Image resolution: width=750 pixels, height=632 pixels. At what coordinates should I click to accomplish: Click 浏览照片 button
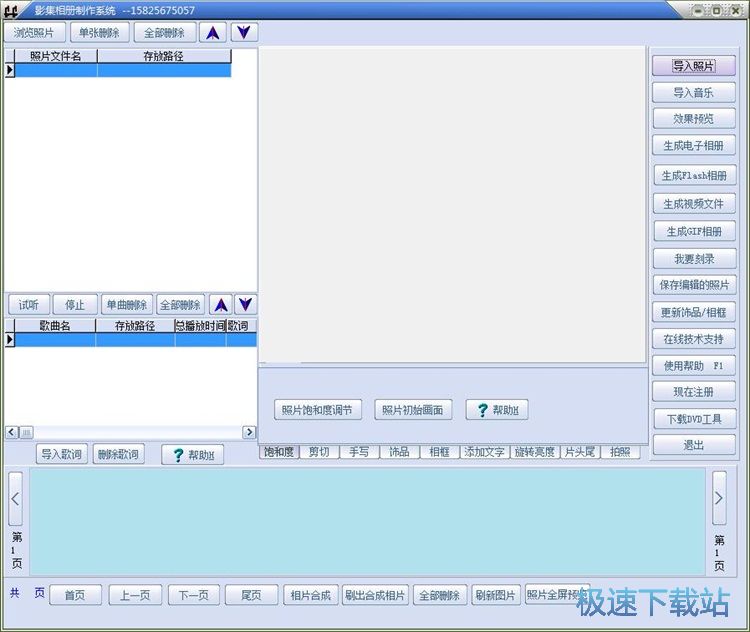33,33
